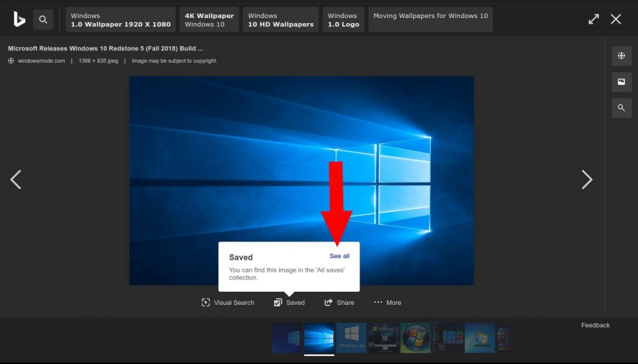Visit windowsmode.com source link
This screenshot has height=364, width=638.
(x=41, y=61)
